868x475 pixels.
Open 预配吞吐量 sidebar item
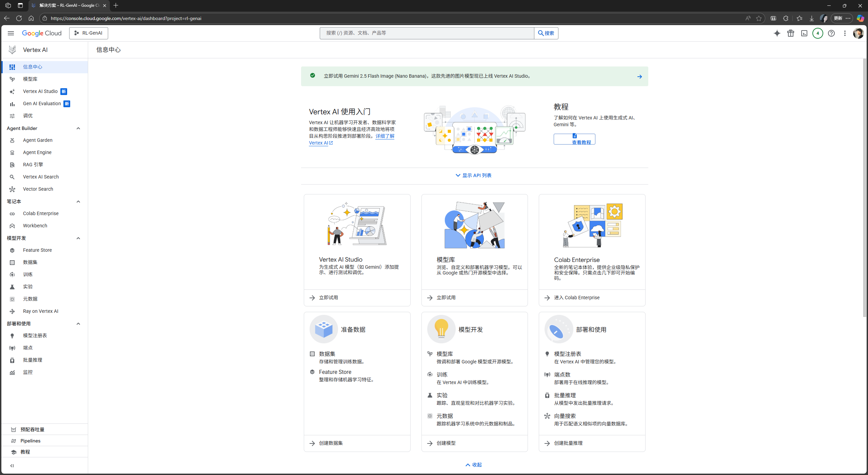pyautogui.click(x=45, y=430)
